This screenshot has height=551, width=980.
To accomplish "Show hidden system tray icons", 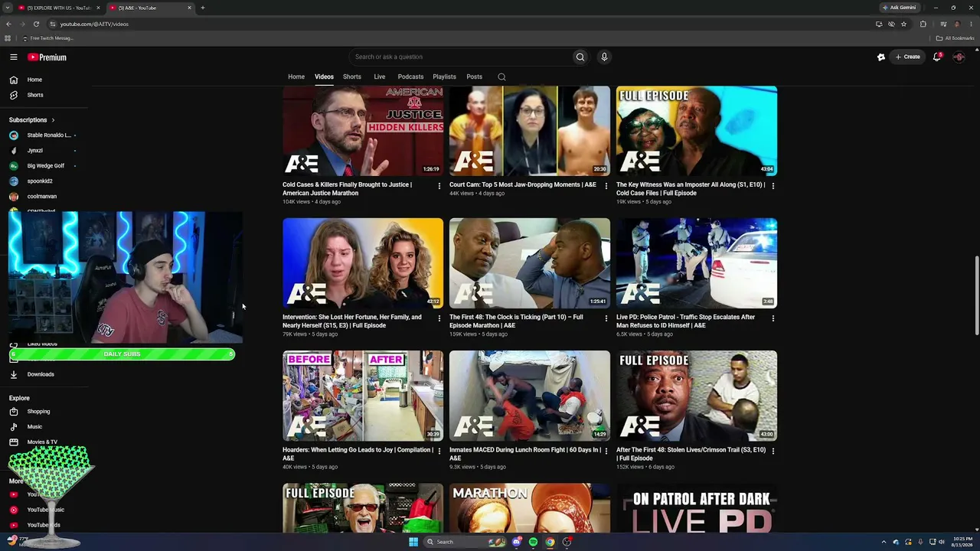I will coord(884,542).
